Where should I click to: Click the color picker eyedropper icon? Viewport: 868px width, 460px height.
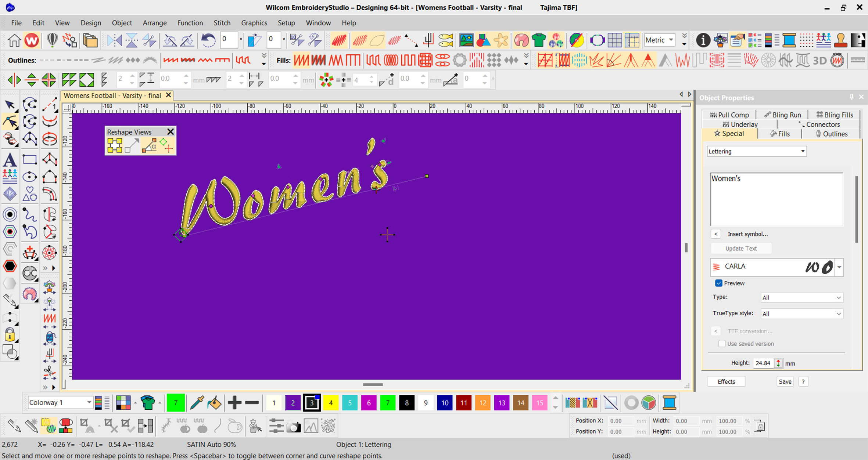click(197, 403)
